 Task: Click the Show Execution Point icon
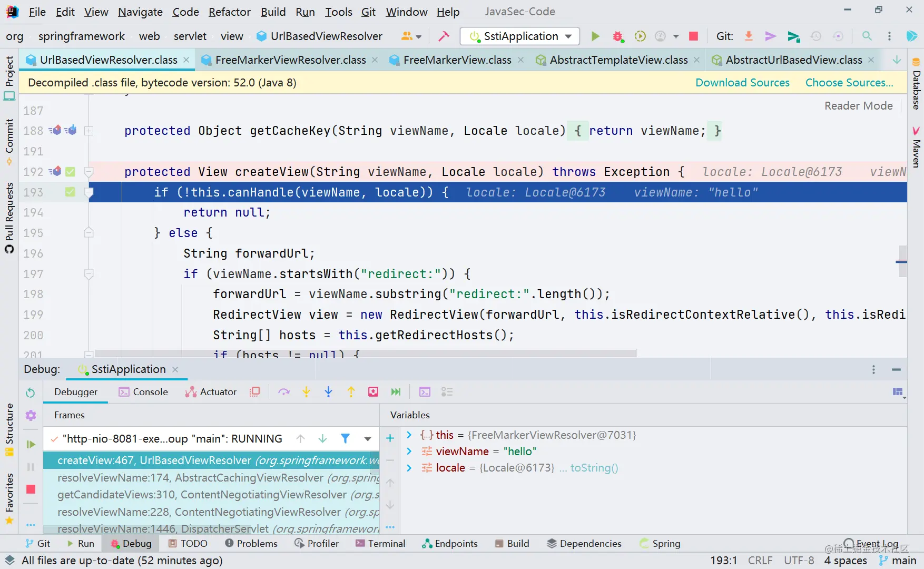click(x=255, y=392)
